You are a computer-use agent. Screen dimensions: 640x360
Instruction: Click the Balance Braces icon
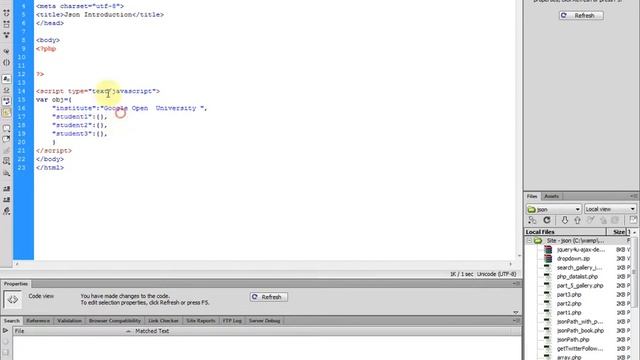(7, 62)
